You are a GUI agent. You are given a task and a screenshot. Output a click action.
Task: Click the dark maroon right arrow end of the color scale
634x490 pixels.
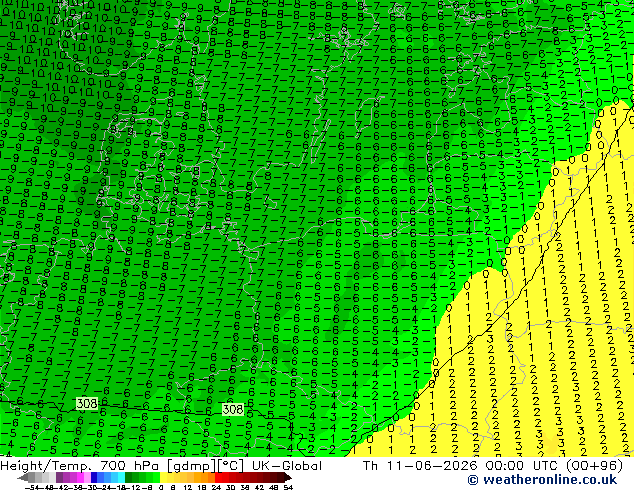pos(288,477)
